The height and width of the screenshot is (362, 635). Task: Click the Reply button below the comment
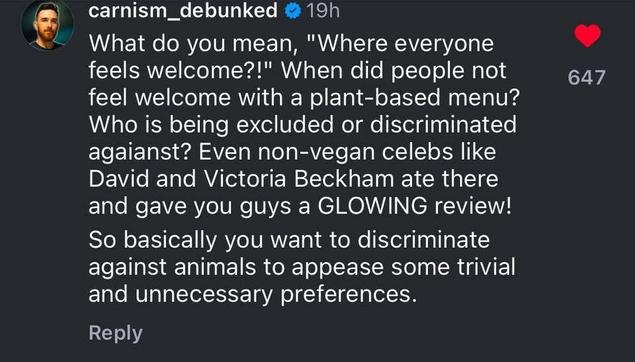coord(115,333)
